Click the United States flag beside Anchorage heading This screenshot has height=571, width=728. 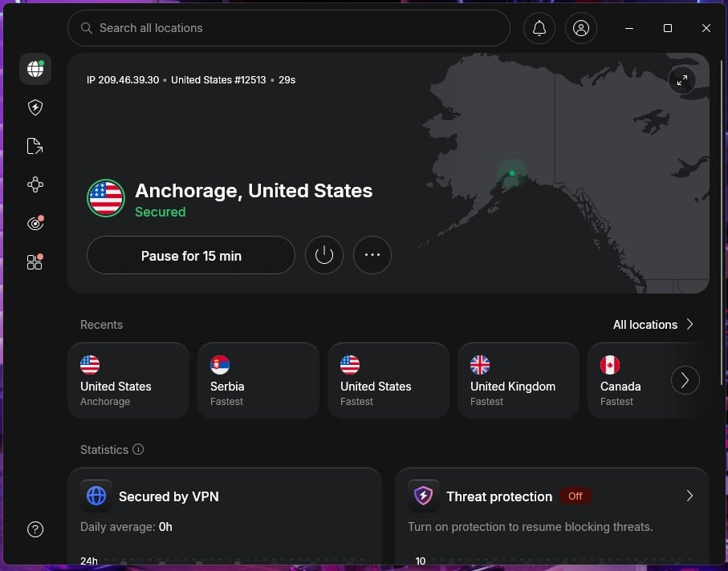click(106, 198)
